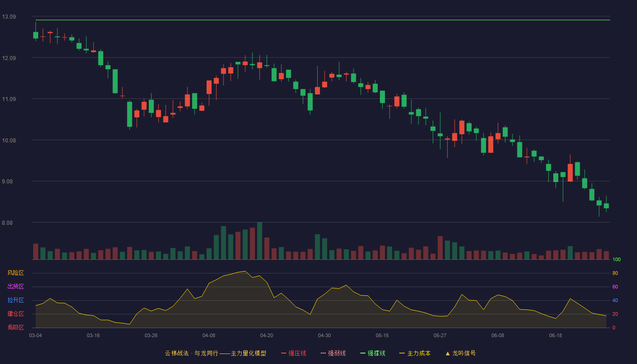
Task: Click the first candlestick above 03-04
Action: click(35, 35)
